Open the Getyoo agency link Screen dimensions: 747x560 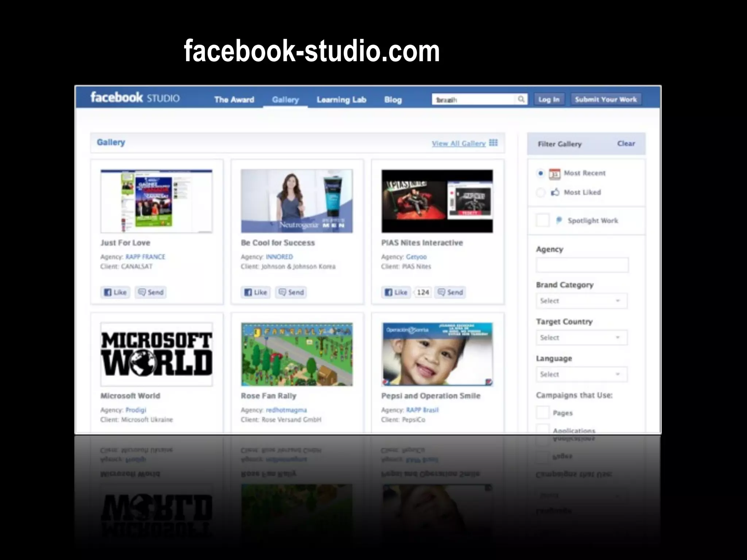point(416,257)
